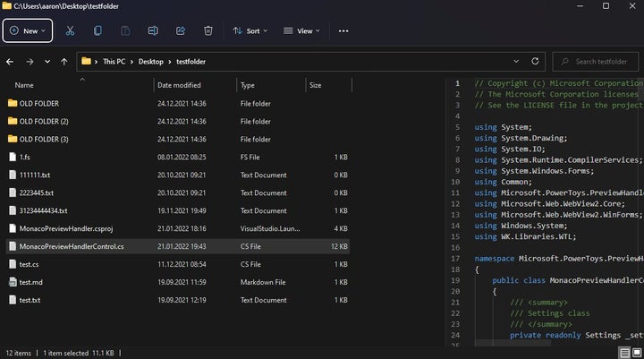Click the Copy icon in toolbar
Viewport: 644px width, 359px height.
(x=97, y=30)
